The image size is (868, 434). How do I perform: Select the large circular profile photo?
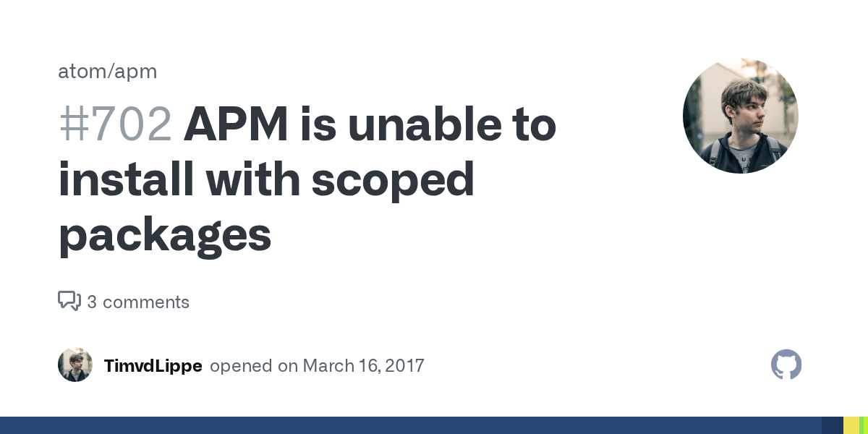pos(741,116)
